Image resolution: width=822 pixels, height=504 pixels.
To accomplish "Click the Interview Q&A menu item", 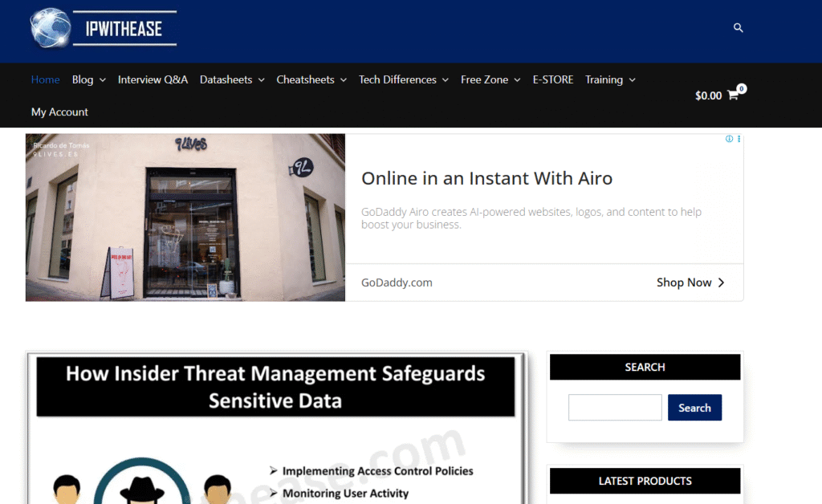I will pos(153,79).
